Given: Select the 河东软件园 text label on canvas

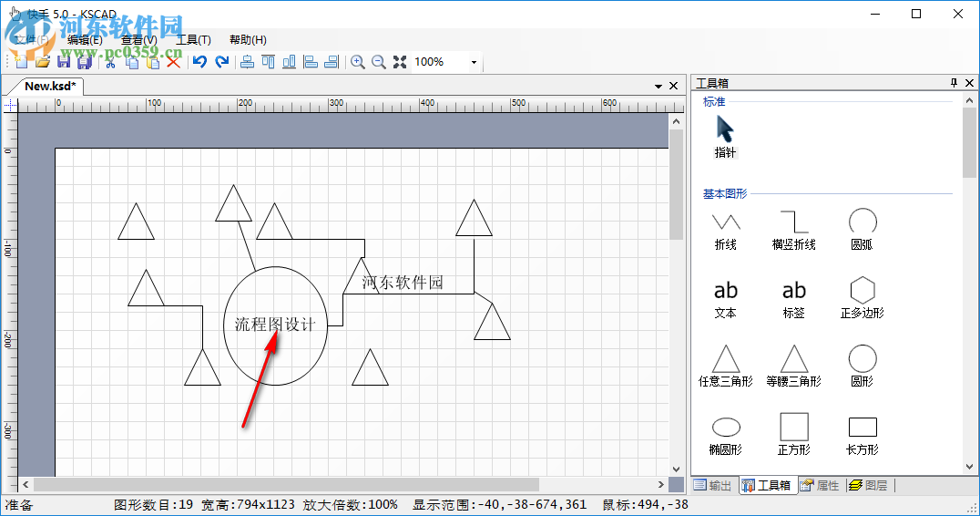Looking at the screenshot, I should (403, 282).
